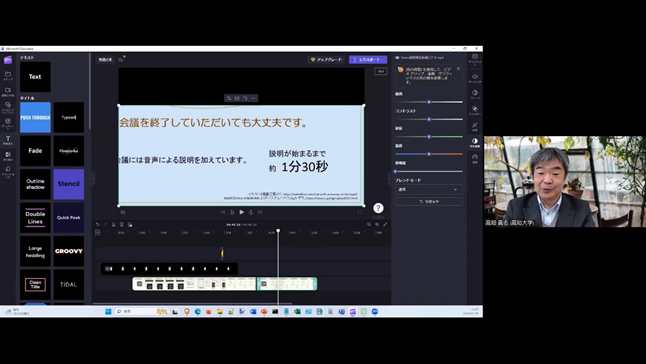Add the plain Text style thumbnail

point(35,77)
